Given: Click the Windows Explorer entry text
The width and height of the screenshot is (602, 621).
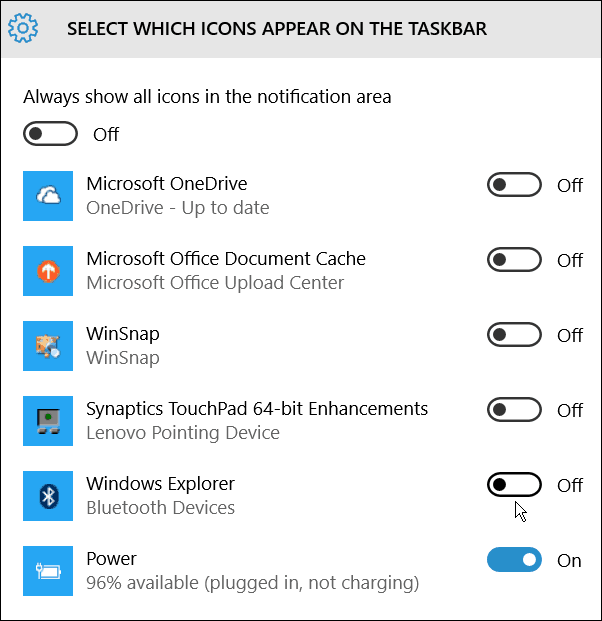Looking at the screenshot, I should point(160,484).
